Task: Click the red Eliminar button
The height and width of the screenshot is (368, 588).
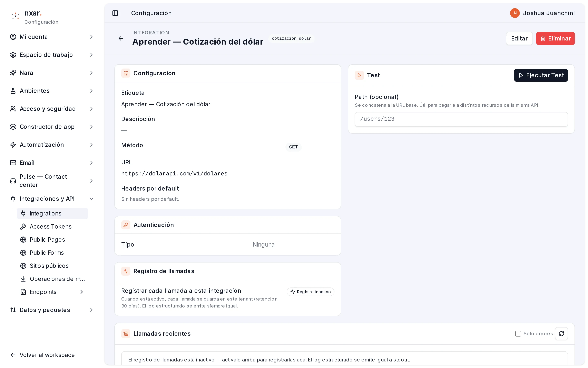Action: tap(555, 38)
